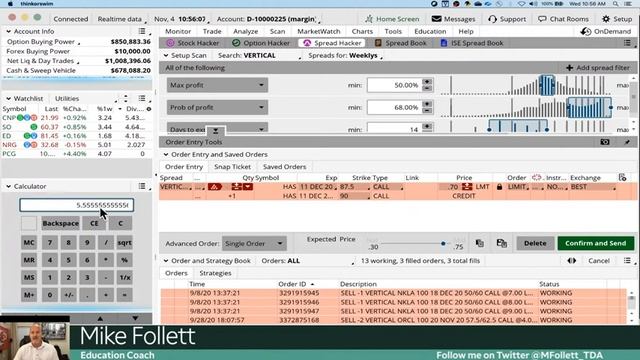
Task: Click the duplicate order with opposite icon
Action: [502, 243]
